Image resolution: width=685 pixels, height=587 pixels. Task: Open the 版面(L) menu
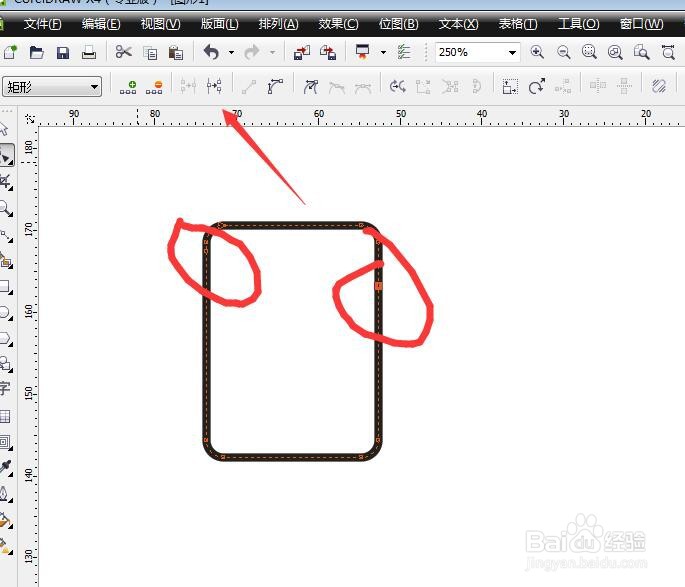219,24
